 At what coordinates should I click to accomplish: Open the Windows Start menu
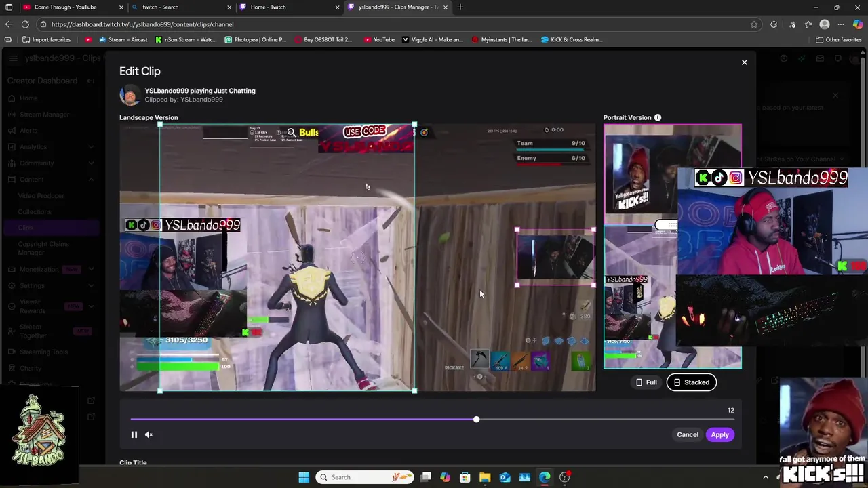(304, 477)
